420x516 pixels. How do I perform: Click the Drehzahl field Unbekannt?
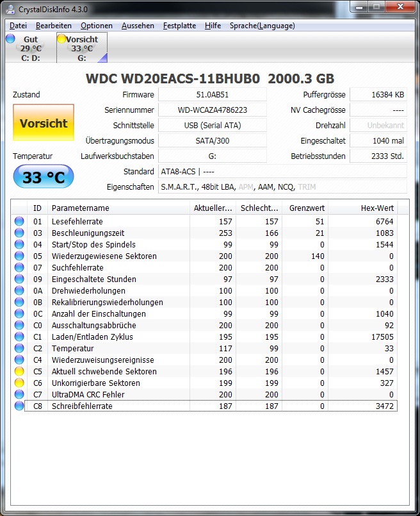[378, 126]
